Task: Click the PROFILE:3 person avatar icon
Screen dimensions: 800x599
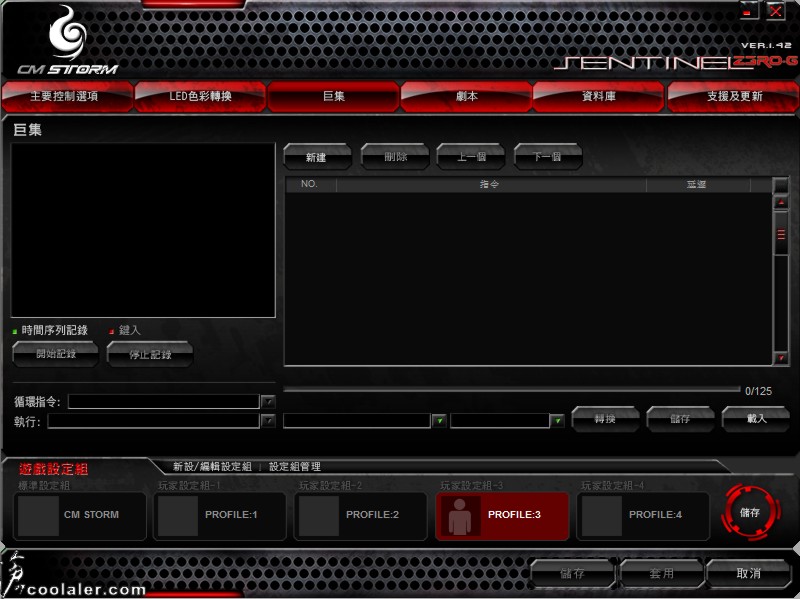Action: tap(460, 516)
